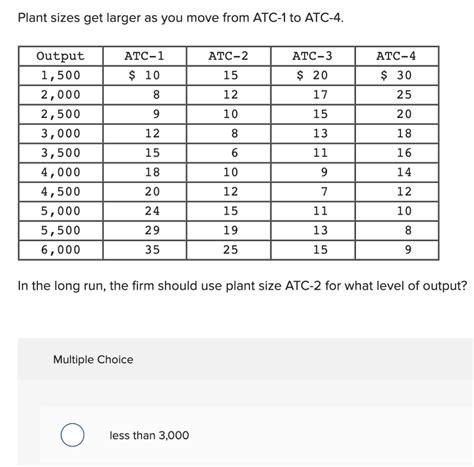Click the Multiple Choice heading

tap(93, 359)
